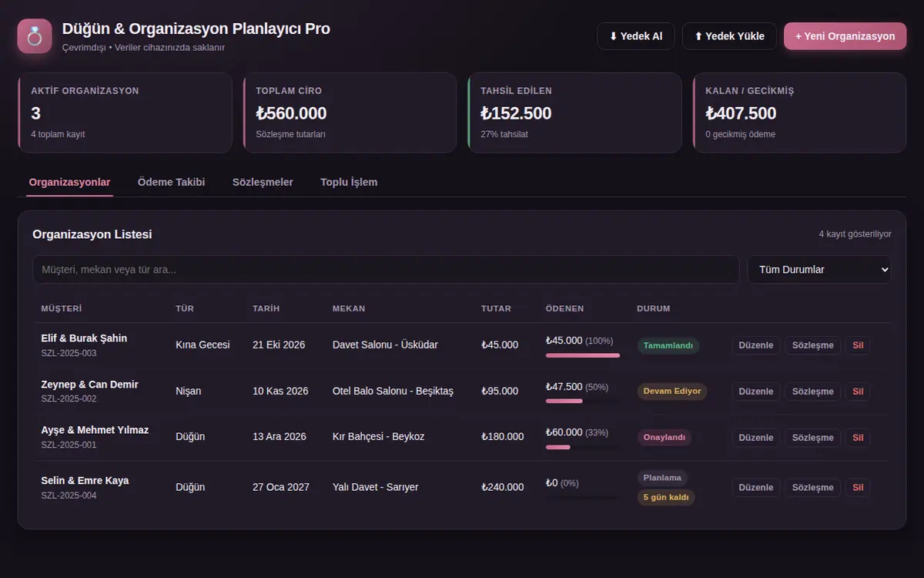Delete the Ayşe & Mehmet Yılmaz organization
This screenshot has height=578, width=924.
858,438
